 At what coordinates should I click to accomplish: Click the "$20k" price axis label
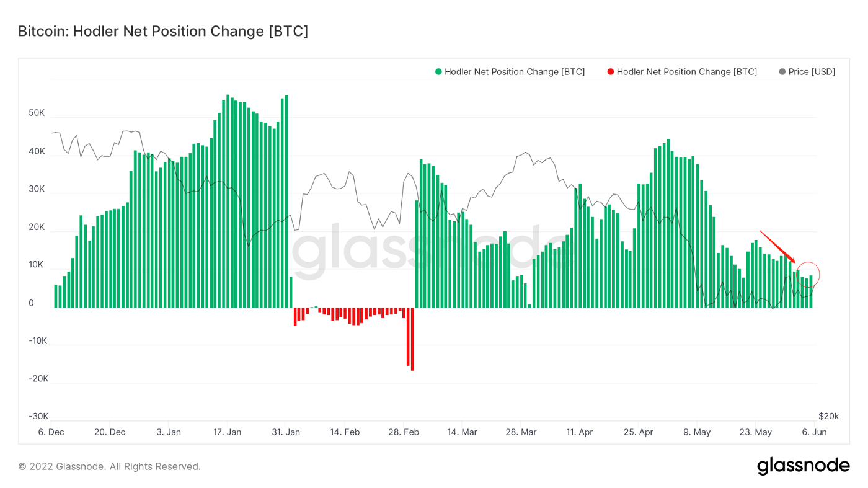tap(828, 416)
